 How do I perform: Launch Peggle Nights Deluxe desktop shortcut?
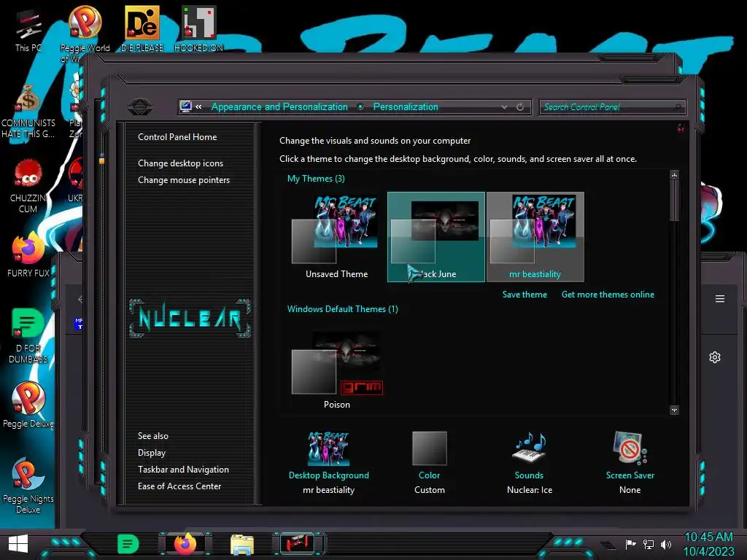click(28, 486)
